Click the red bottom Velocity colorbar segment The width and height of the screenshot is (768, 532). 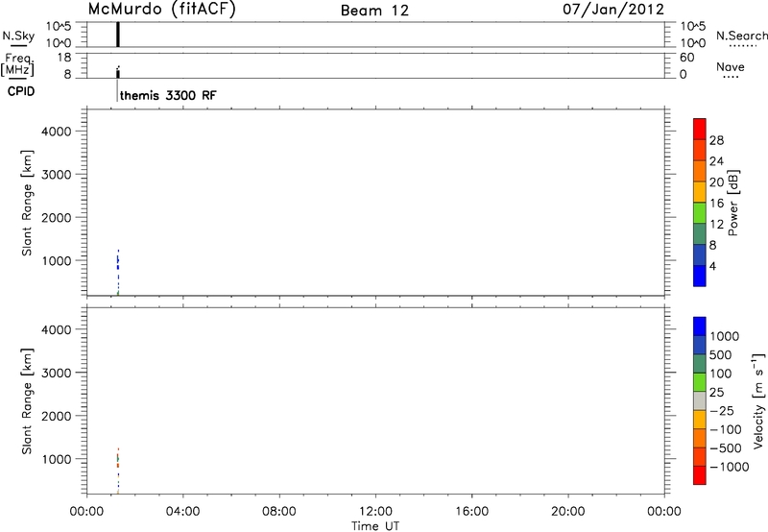point(700,475)
